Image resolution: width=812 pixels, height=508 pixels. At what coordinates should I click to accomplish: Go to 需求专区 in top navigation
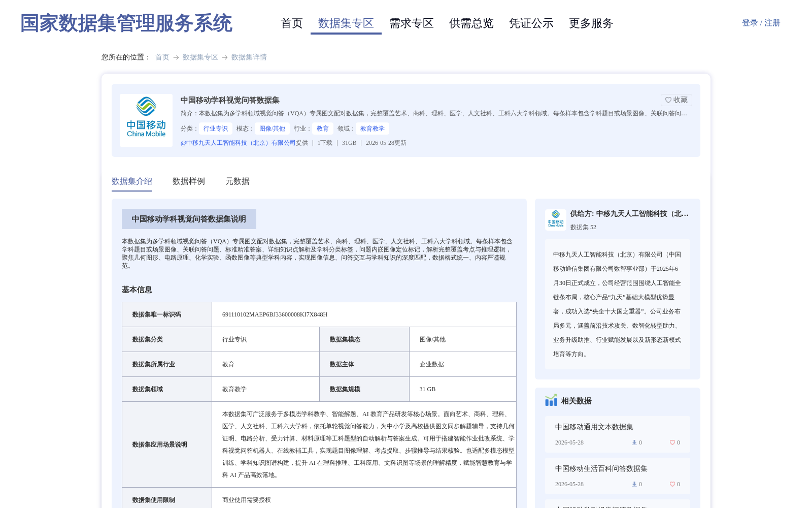412,23
